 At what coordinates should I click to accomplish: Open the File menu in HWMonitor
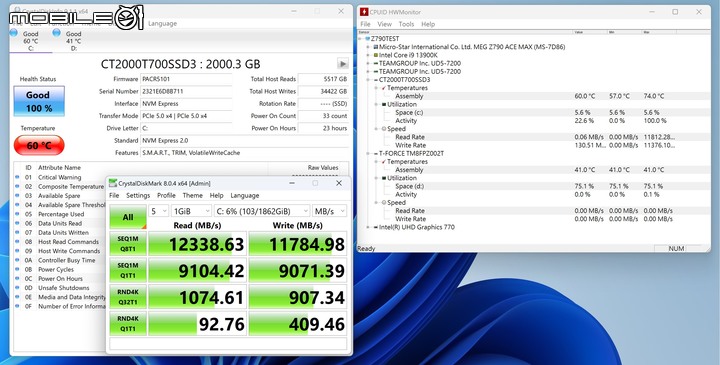pos(366,24)
